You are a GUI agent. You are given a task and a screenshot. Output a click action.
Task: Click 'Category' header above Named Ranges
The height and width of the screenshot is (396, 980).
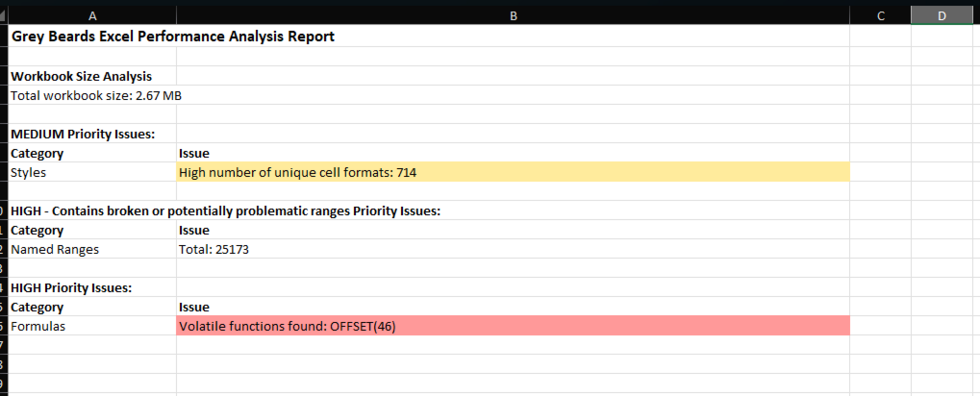(92, 230)
